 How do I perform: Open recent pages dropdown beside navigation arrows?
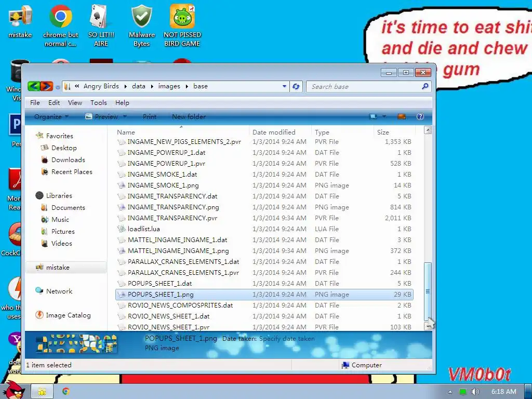[x=58, y=87]
